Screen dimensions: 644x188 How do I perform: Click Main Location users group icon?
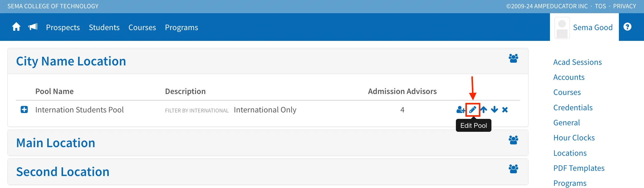tap(513, 140)
